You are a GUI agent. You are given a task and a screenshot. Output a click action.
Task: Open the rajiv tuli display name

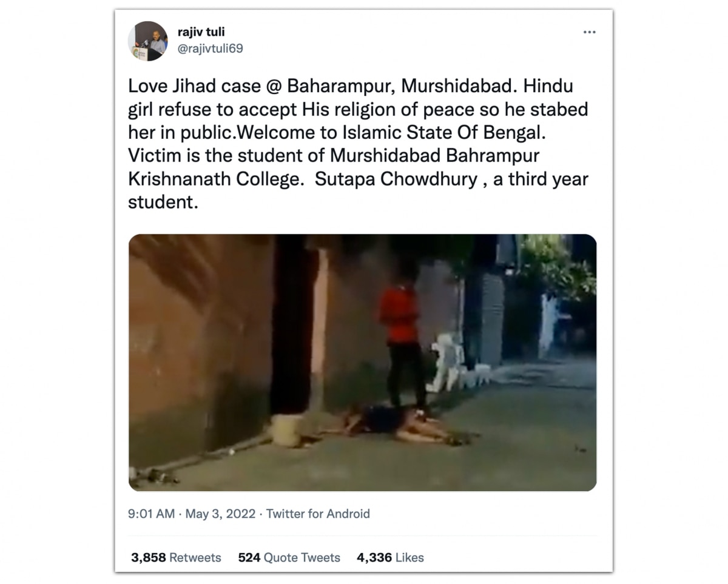click(201, 32)
